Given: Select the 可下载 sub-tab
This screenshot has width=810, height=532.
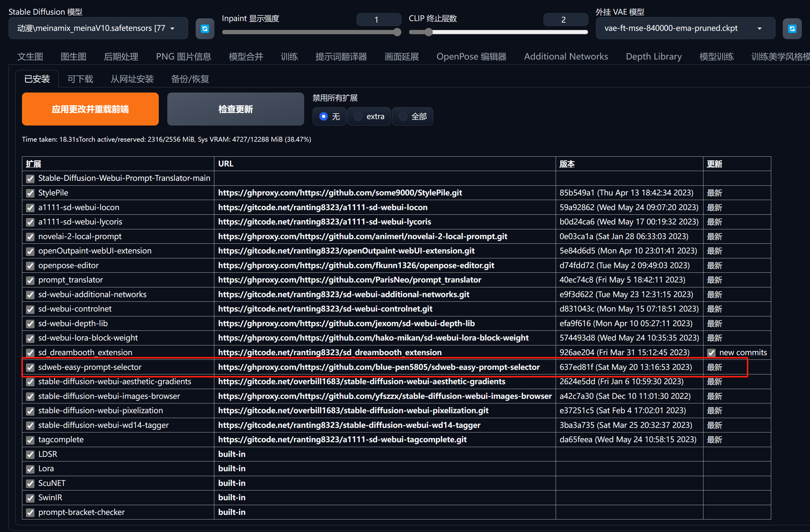Looking at the screenshot, I should pos(80,79).
